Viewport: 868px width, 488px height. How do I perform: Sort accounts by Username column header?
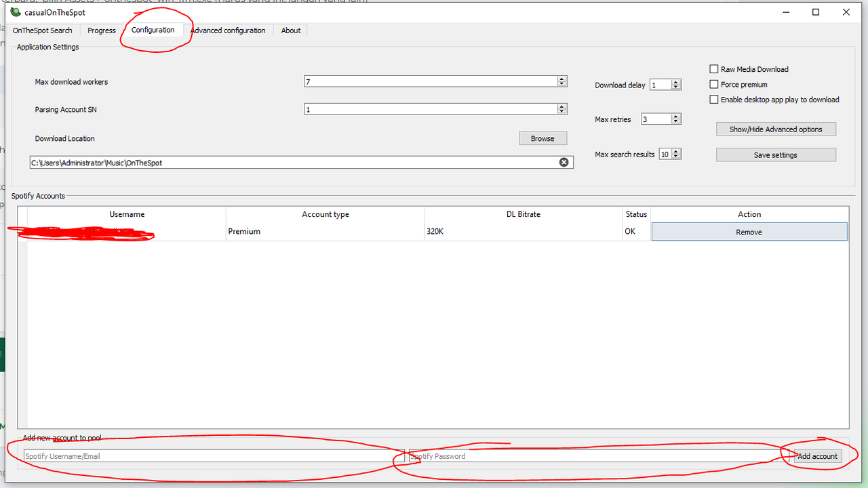(127, 214)
